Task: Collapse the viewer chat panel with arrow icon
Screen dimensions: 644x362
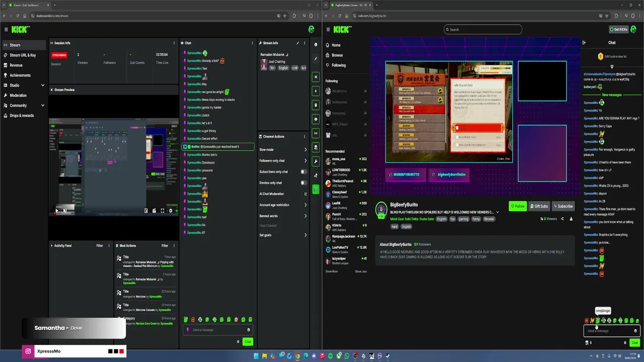Action: [584, 43]
